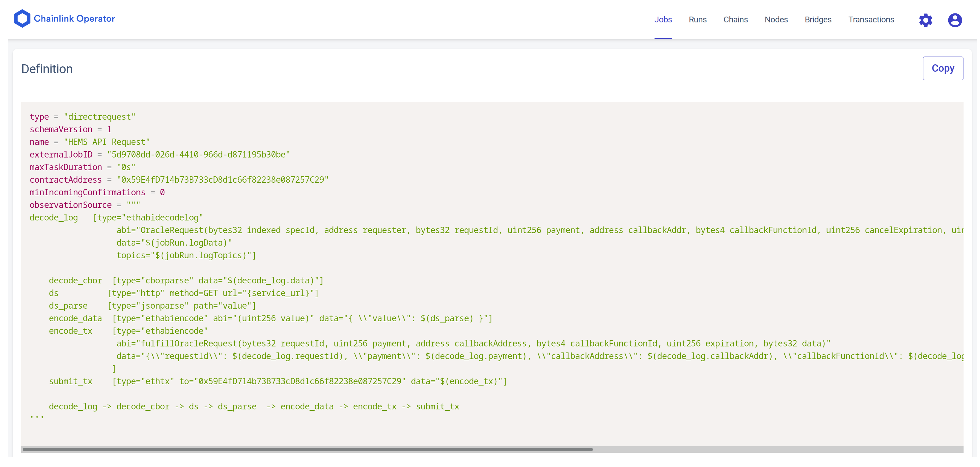Click the horizontal scrollbar thumb
Viewport: 980px width, 467px height.
click(307, 449)
